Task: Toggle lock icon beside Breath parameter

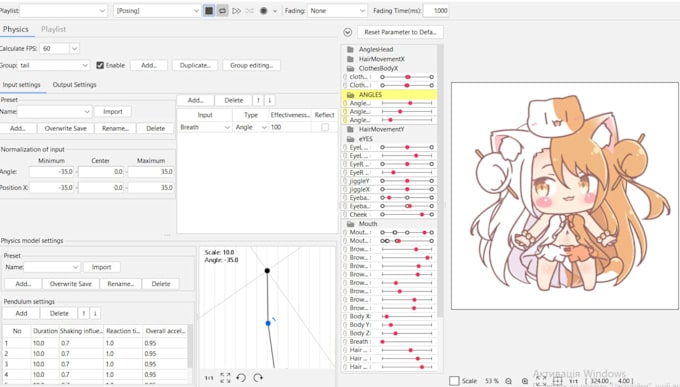Action: [x=345, y=342]
